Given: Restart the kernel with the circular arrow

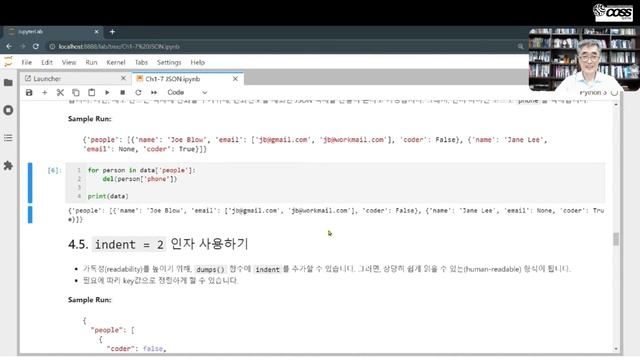Looking at the screenshot, I should pyautogui.click(x=138, y=93).
